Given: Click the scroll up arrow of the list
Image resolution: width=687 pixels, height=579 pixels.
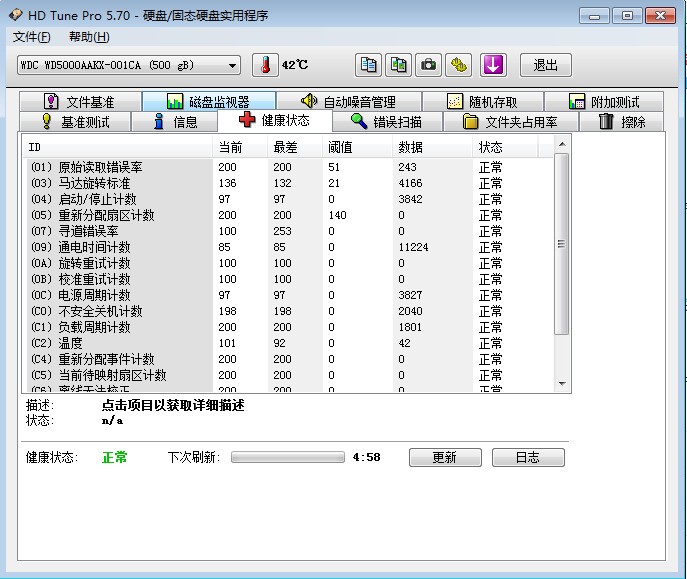Looking at the screenshot, I should tap(562, 144).
